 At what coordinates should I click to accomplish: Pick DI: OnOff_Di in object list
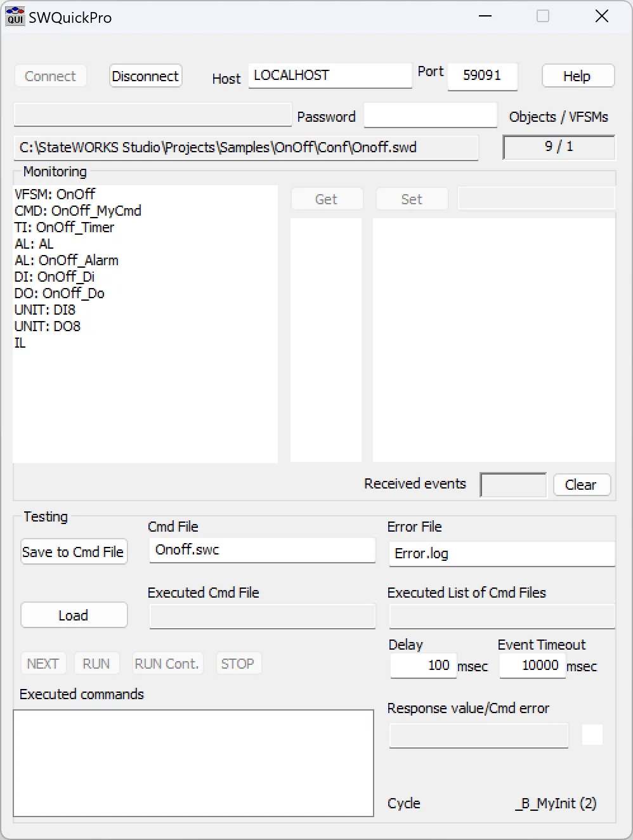(x=55, y=277)
